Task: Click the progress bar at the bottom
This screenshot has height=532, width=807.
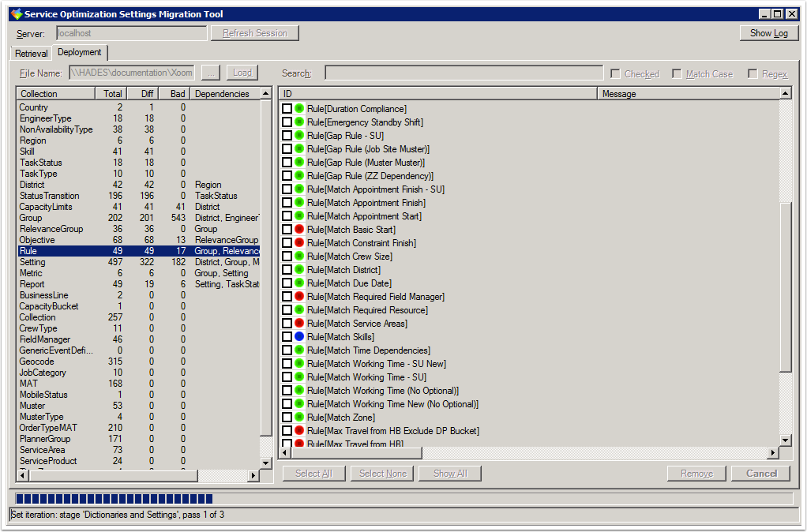Action: (403, 499)
